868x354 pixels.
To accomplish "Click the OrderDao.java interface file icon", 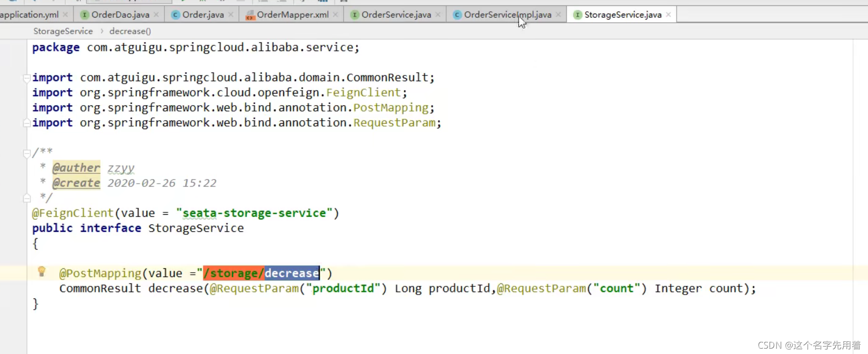I will 85,15.
